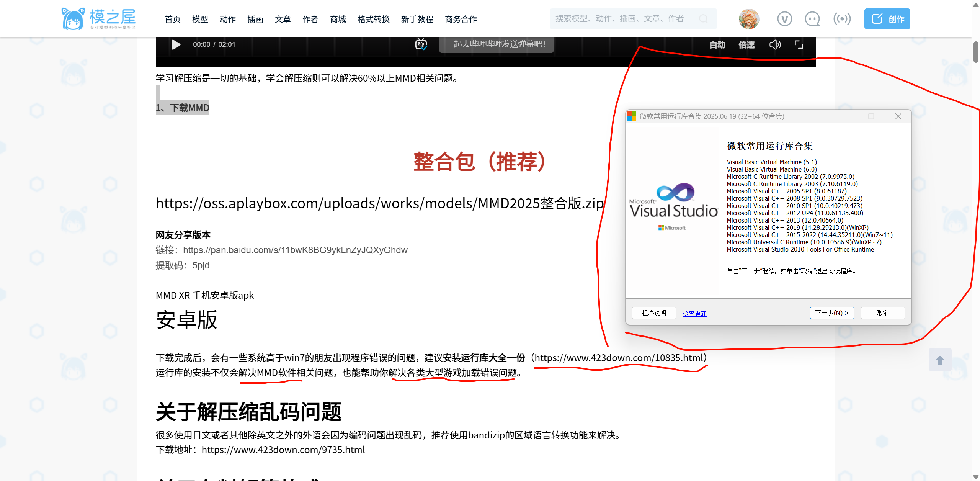Click the '关于解压缩乱码问题' heading
Image resolution: width=980 pixels, height=481 pixels.
click(248, 412)
